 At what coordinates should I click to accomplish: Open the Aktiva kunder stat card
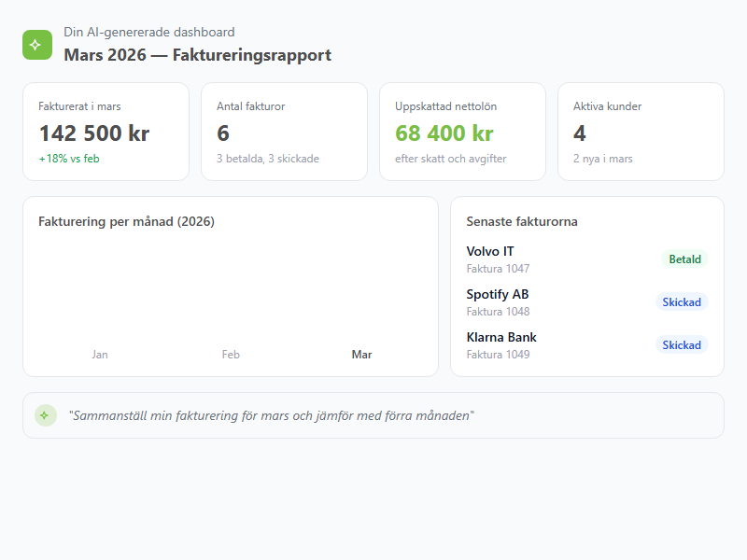pos(639,131)
